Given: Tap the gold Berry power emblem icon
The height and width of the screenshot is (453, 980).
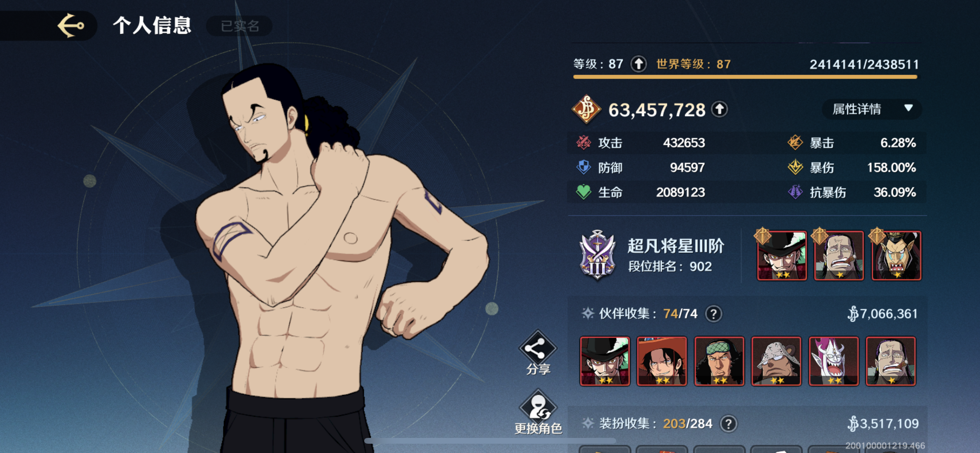Looking at the screenshot, I should (586, 110).
